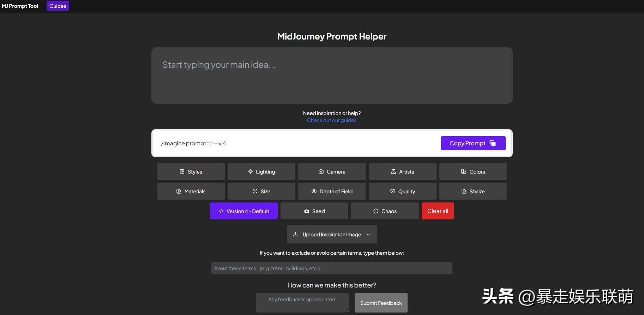
Task: Open the Styles options
Action: pos(191,171)
